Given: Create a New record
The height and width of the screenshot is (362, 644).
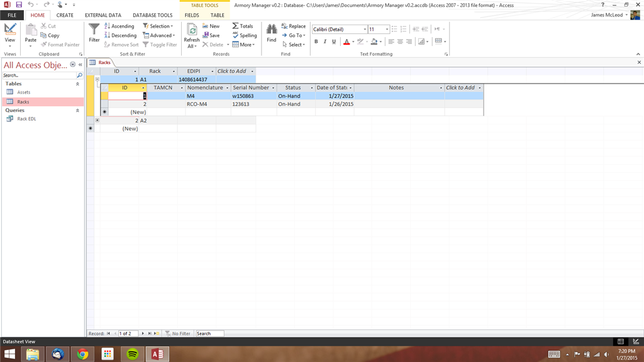Looking at the screenshot, I should tap(211, 26).
